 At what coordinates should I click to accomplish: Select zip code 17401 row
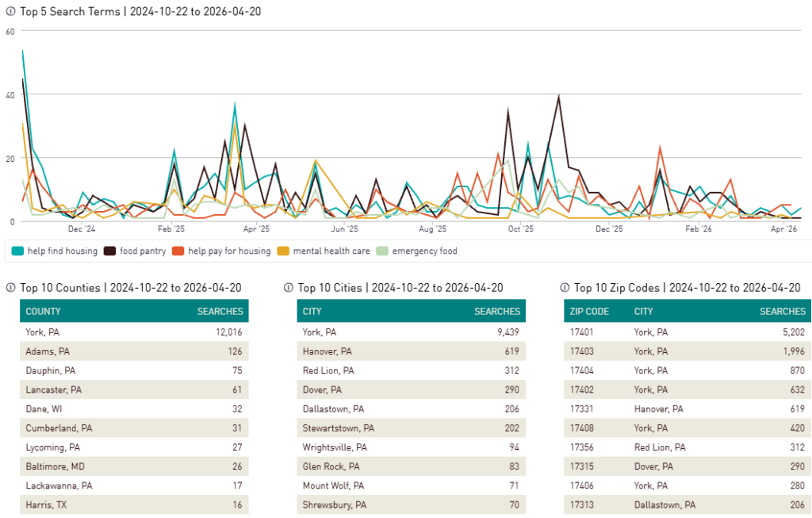click(688, 332)
